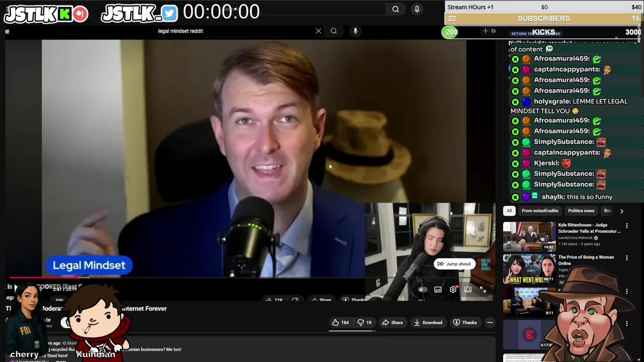
Task: Click the upper dimmed microphone icon
Action: pyautogui.click(x=417, y=9)
